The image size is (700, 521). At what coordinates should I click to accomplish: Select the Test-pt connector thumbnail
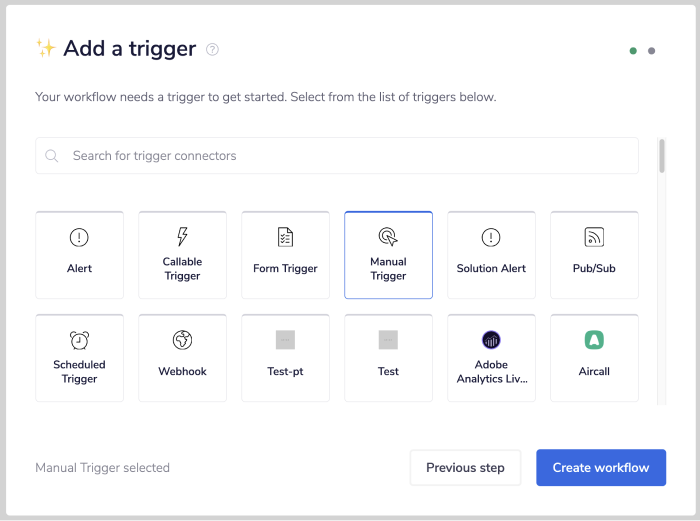(285, 340)
